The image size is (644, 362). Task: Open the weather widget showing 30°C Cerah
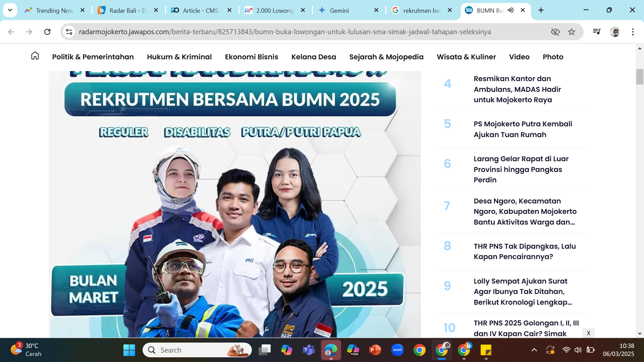pyautogui.click(x=26, y=350)
